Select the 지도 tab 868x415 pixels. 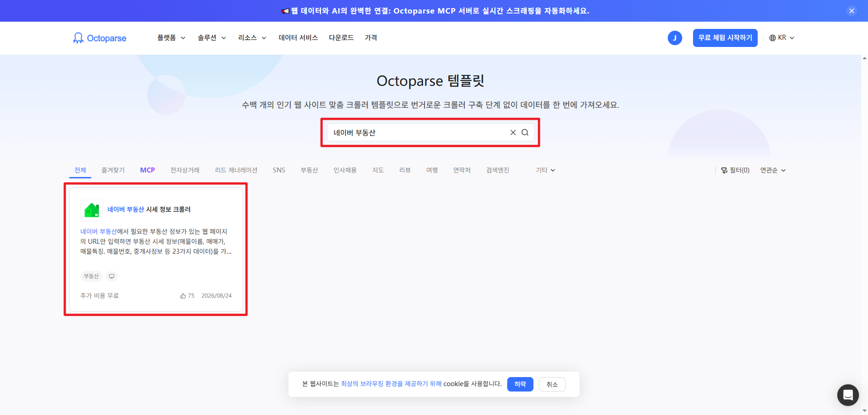[x=378, y=170]
